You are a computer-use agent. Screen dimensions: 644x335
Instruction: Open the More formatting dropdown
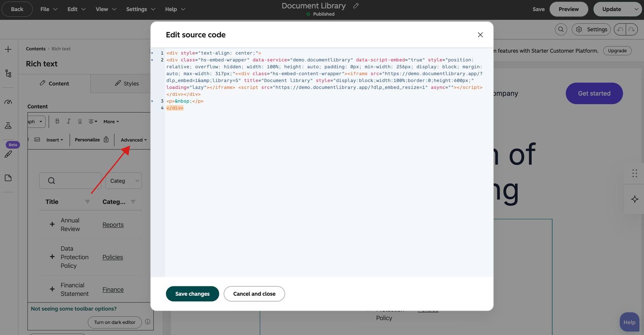[x=111, y=122]
